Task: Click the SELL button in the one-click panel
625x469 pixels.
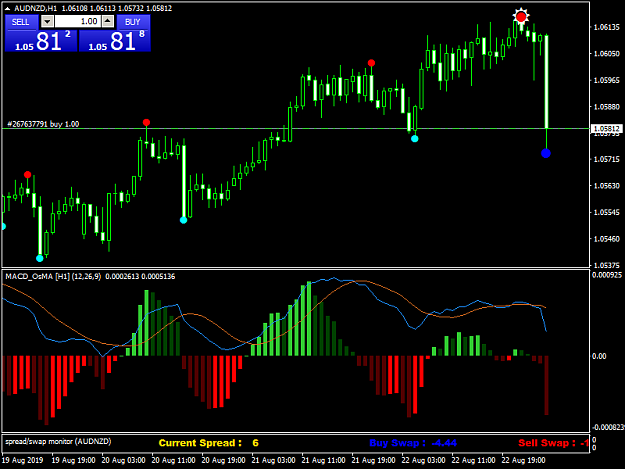Action: 21,22
